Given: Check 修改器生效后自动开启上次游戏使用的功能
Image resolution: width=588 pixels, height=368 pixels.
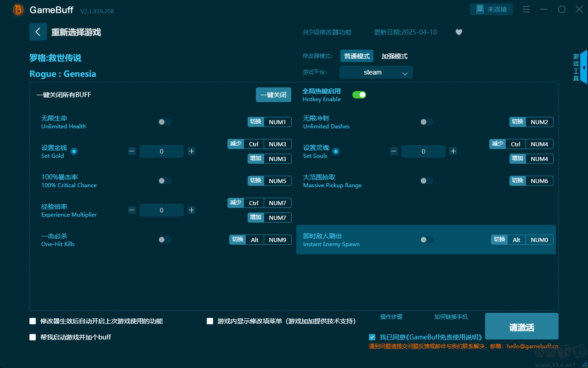Looking at the screenshot, I should tap(33, 321).
